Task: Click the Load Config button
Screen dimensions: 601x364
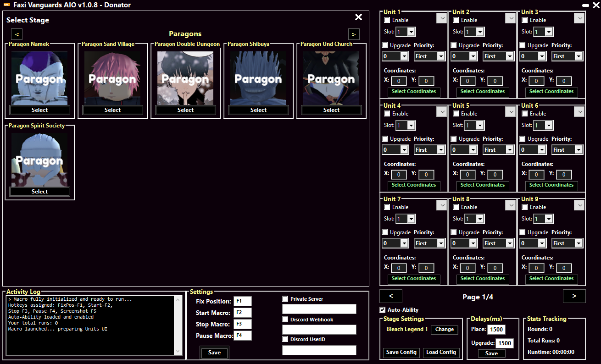Action: click(441, 352)
